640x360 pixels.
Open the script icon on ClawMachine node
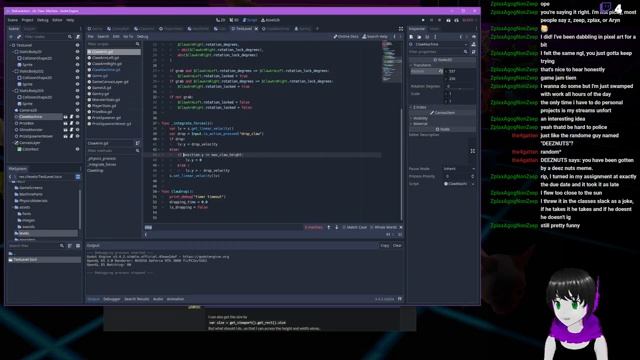pos(71,117)
